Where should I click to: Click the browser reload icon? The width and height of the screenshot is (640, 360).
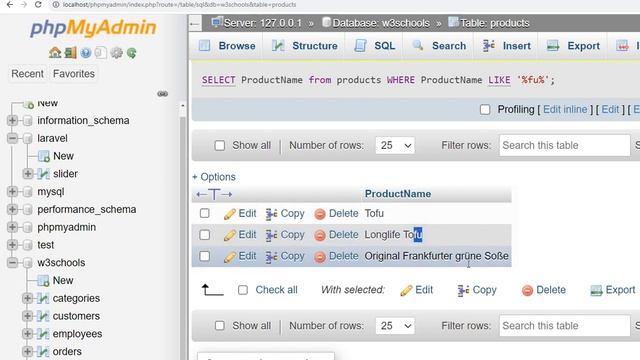click(38, 4)
